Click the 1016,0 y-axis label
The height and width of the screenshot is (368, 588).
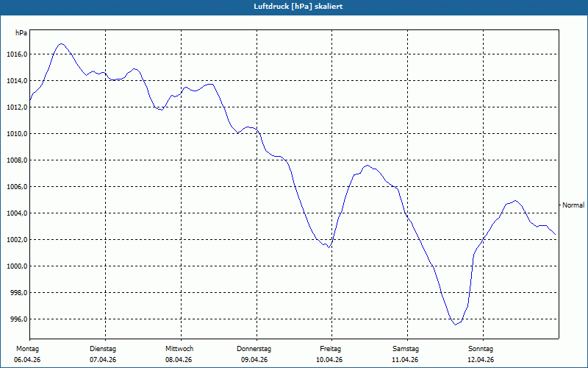coord(17,54)
